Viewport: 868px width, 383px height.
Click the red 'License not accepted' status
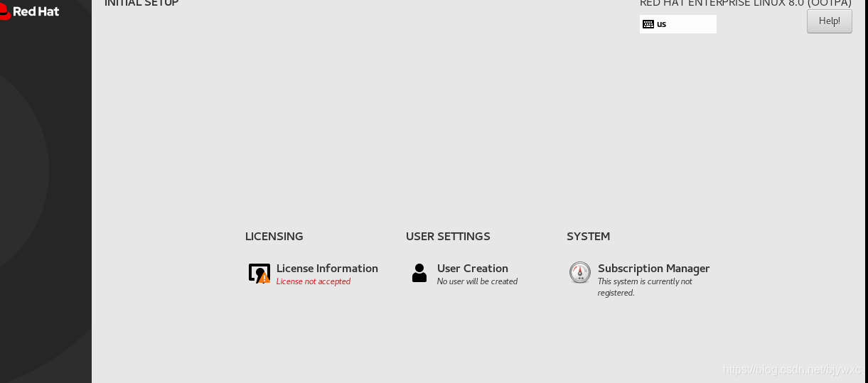click(314, 281)
